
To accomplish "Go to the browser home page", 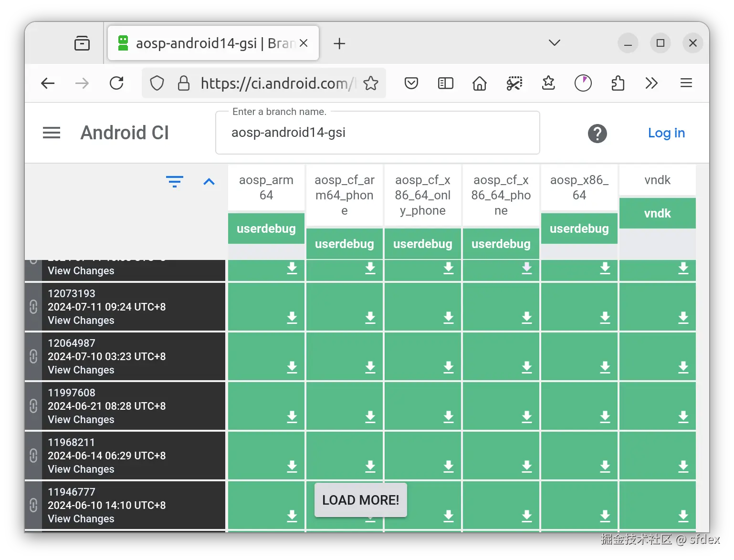I will click(479, 83).
